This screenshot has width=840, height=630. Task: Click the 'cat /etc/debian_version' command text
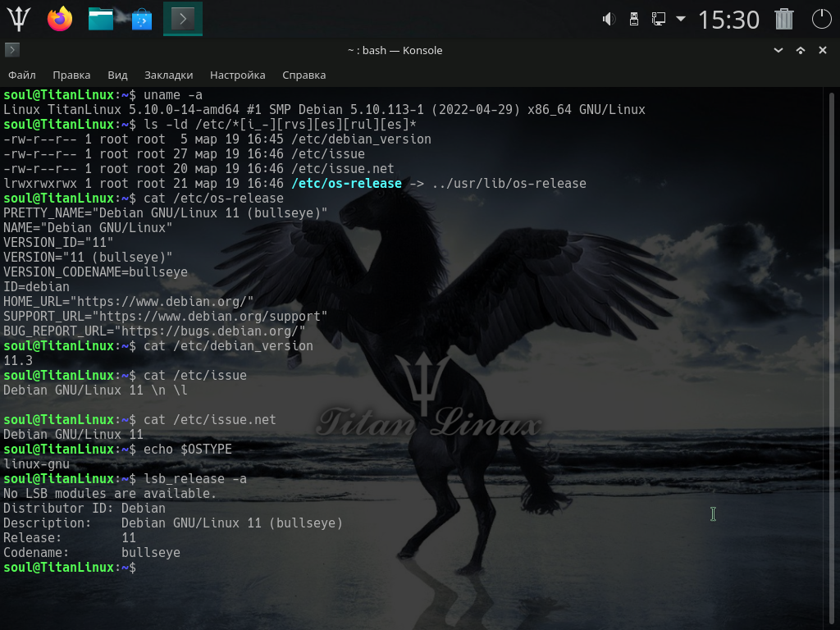[x=228, y=346]
